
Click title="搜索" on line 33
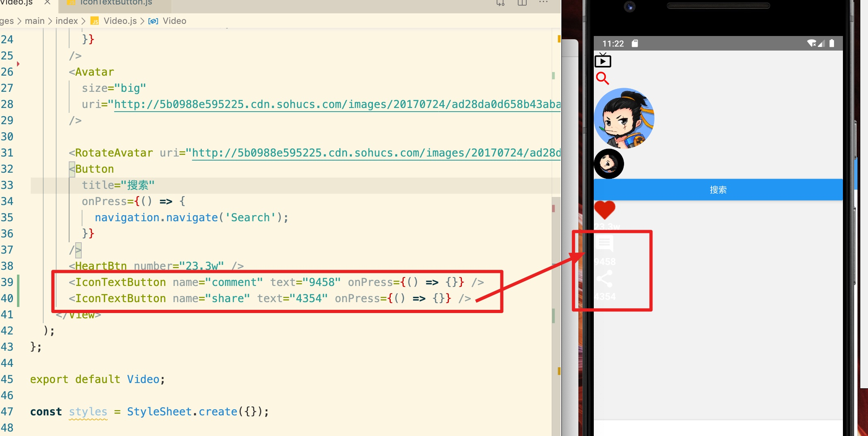point(118,185)
